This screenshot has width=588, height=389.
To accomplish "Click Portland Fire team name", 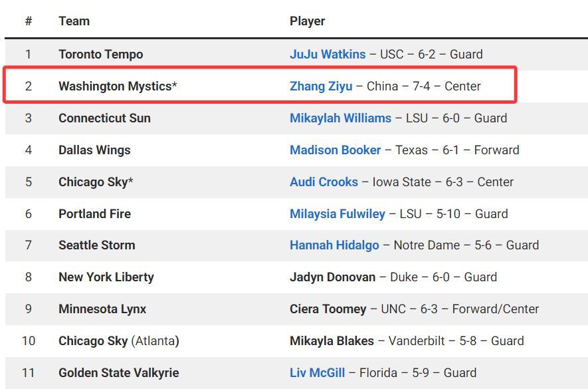I will click(x=94, y=214).
